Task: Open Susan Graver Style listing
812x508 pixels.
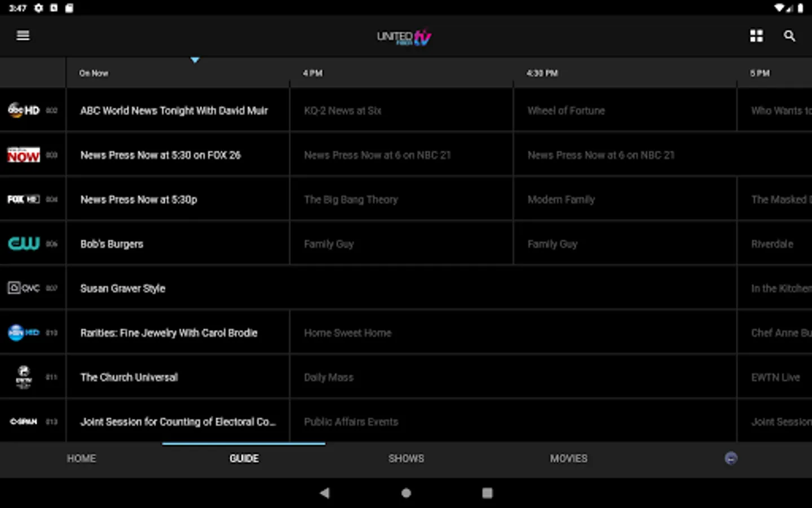Action: click(x=401, y=288)
